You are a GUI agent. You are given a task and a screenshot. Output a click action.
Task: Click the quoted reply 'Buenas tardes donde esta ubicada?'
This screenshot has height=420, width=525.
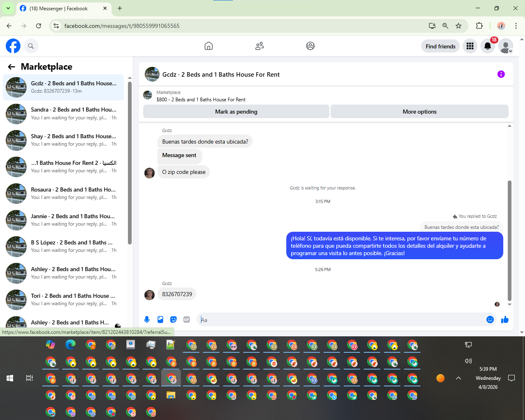pyautogui.click(x=461, y=227)
